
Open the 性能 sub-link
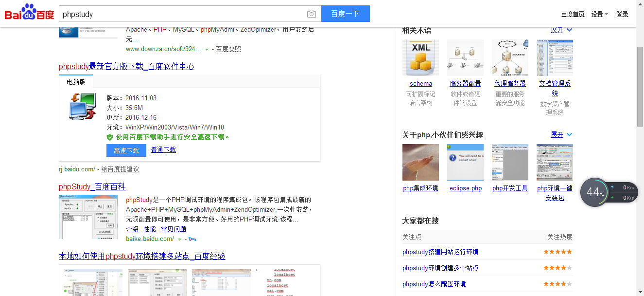[x=150, y=229]
